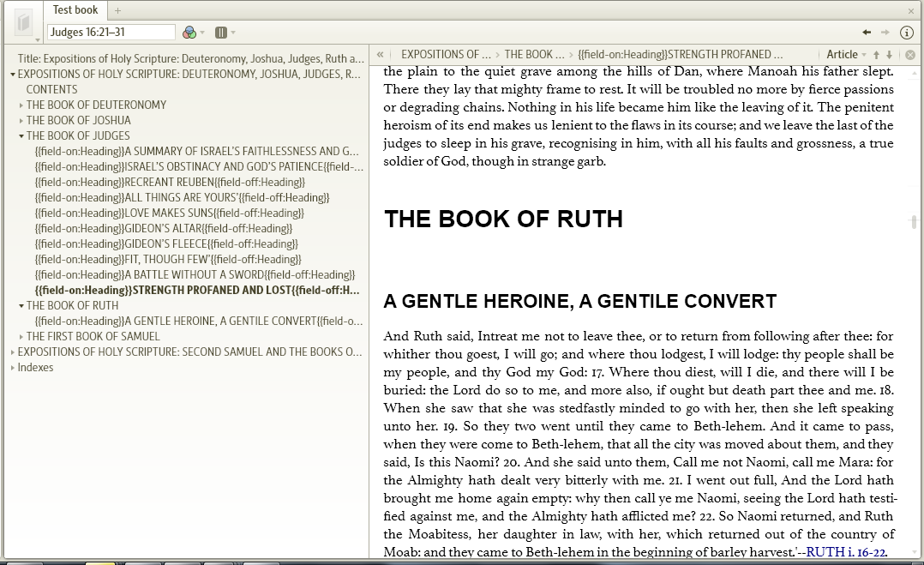
Task: Close the locator bar X icon
Action: [x=910, y=55]
